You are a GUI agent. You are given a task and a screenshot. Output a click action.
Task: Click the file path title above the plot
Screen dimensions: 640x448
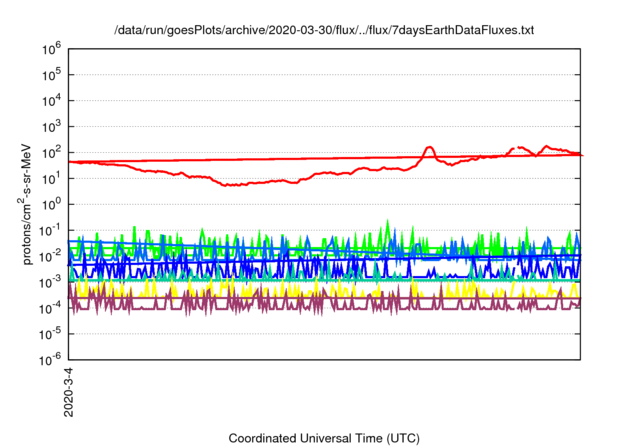click(325, 31)
